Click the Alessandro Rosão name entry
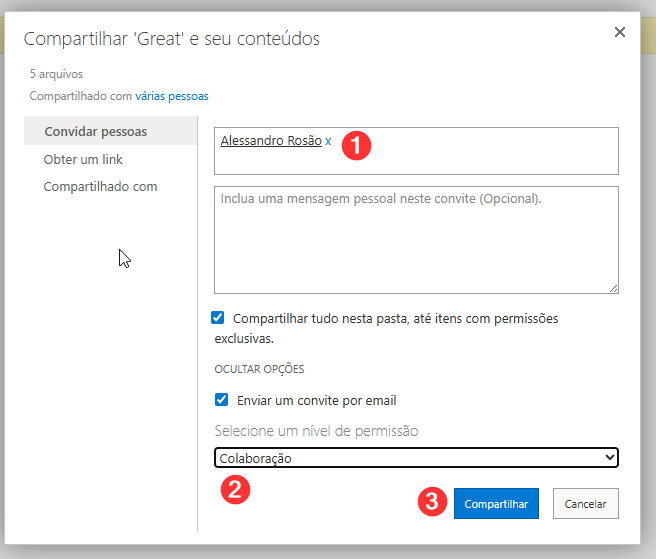656x559 pixels. [x=270, y=142]
